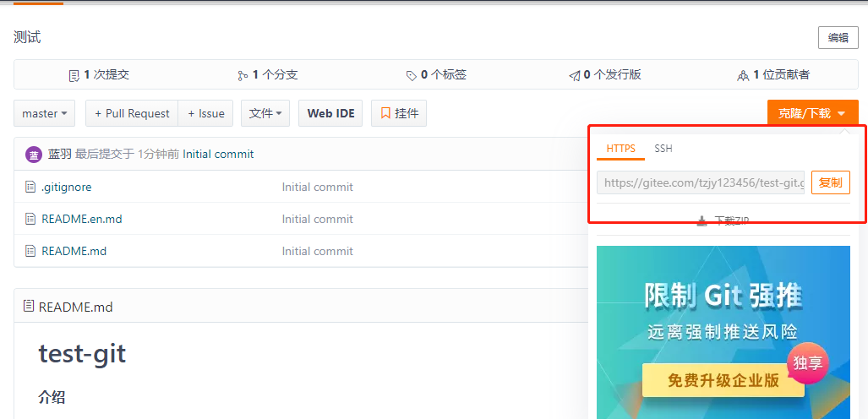Click Initial commit message for .gitignore
Viewport: 868px width, 419px height.
(317, 187)
